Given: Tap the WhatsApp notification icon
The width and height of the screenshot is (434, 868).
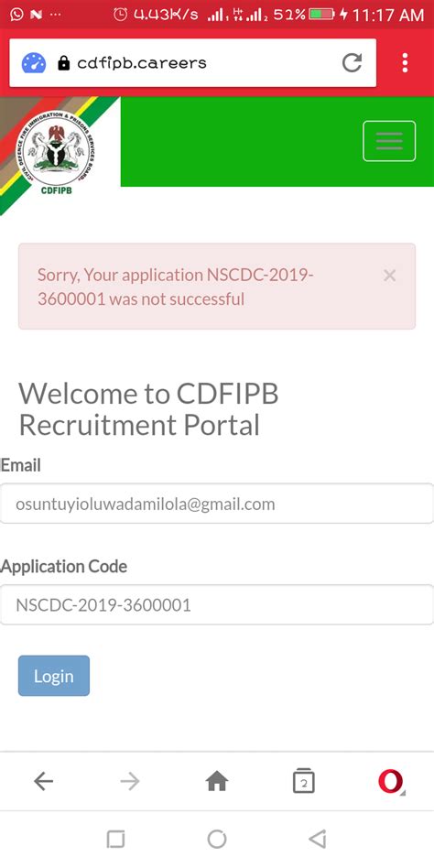Looking at the screenshot, I should 17,15.
